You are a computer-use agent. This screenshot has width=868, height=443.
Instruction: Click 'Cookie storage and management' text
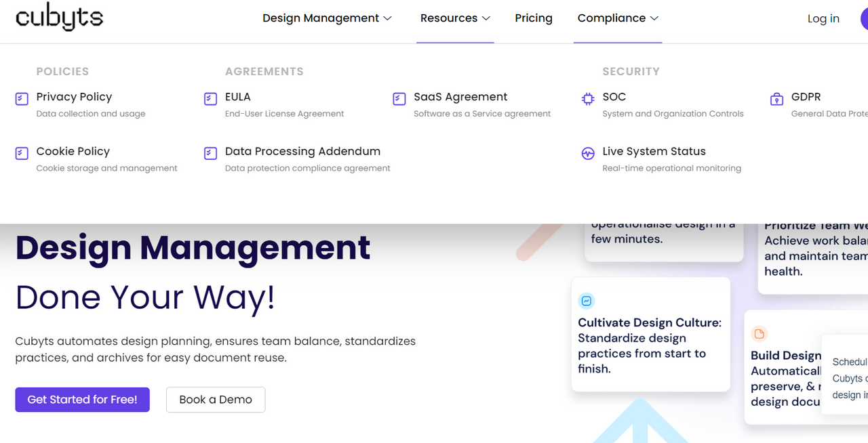pos(106,168)
